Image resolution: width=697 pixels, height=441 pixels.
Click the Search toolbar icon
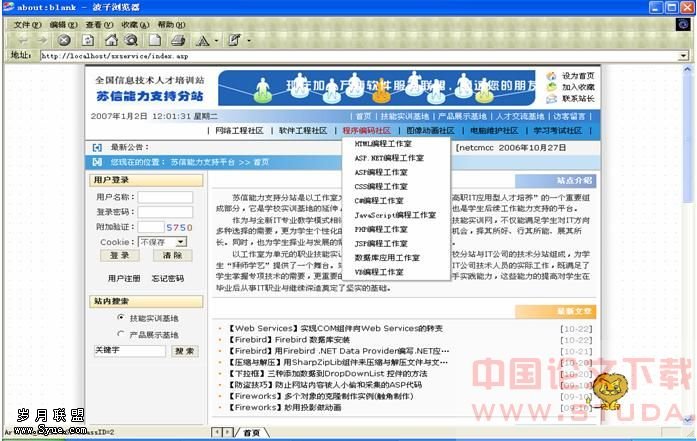[130, 40]
